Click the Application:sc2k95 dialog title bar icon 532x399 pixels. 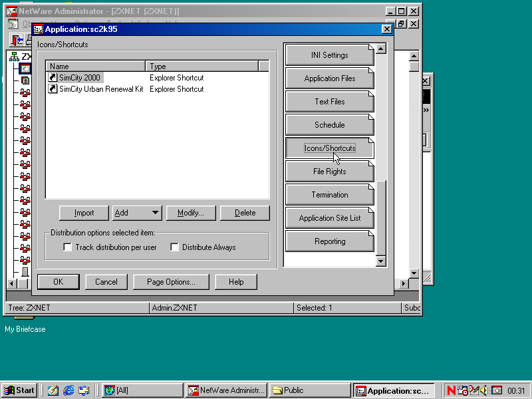[39, 29]
